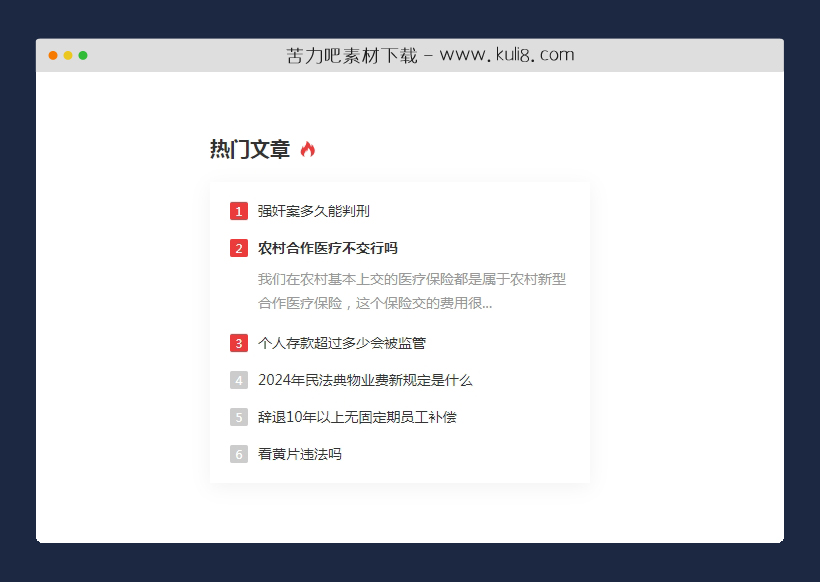Screen dimensions: 820x582
Task: Open the article 农村合作医疗不交行吗
Action: point(325,248)
